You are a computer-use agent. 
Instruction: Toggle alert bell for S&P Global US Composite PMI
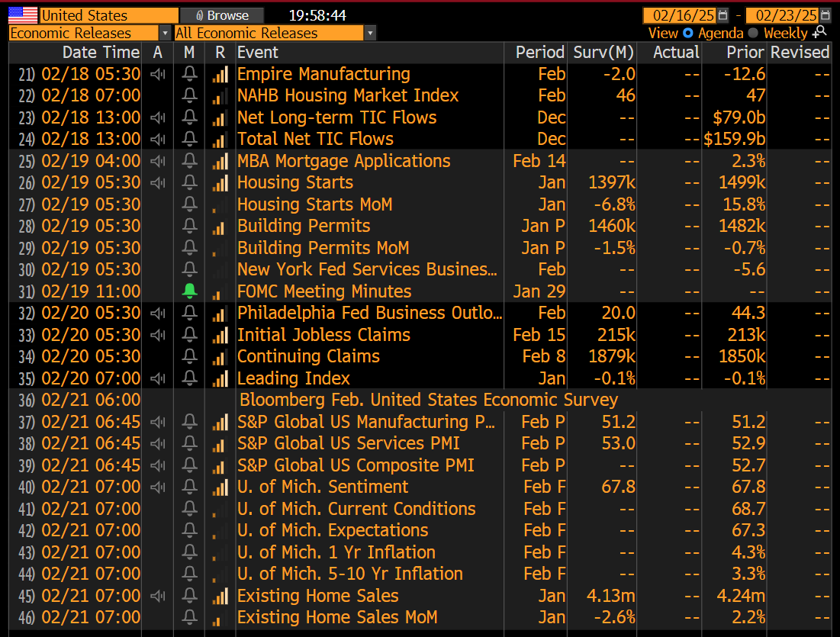click(x=189, y=465)
